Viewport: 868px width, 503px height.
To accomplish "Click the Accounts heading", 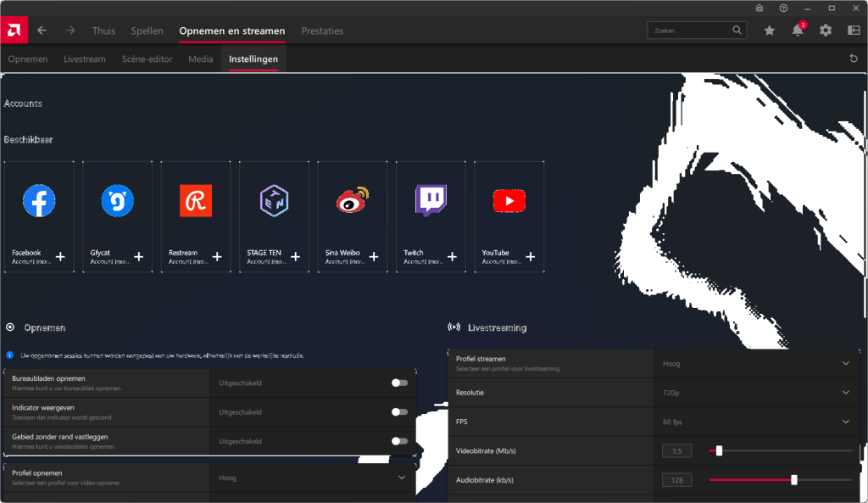I will [x=23, y=103].
